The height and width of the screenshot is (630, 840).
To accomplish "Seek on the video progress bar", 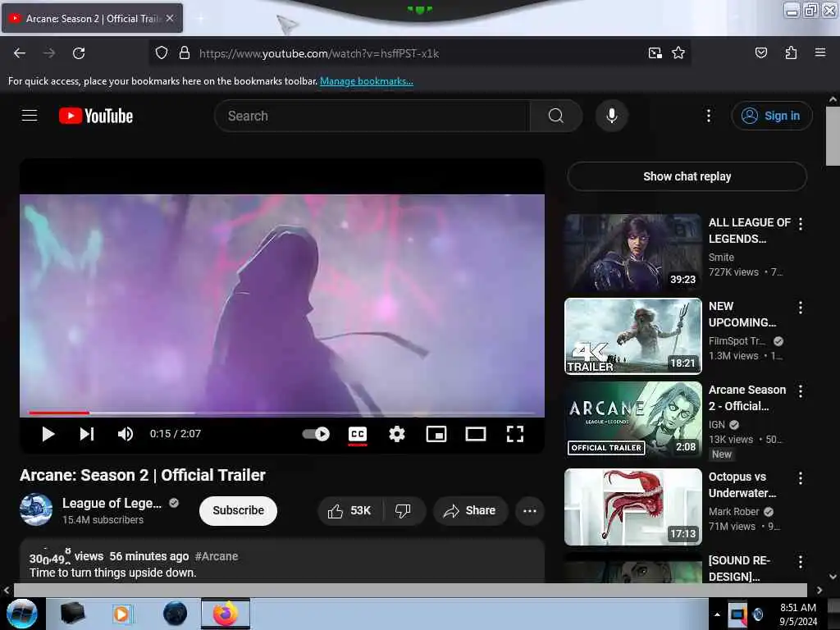I will (x=282, y=413).
